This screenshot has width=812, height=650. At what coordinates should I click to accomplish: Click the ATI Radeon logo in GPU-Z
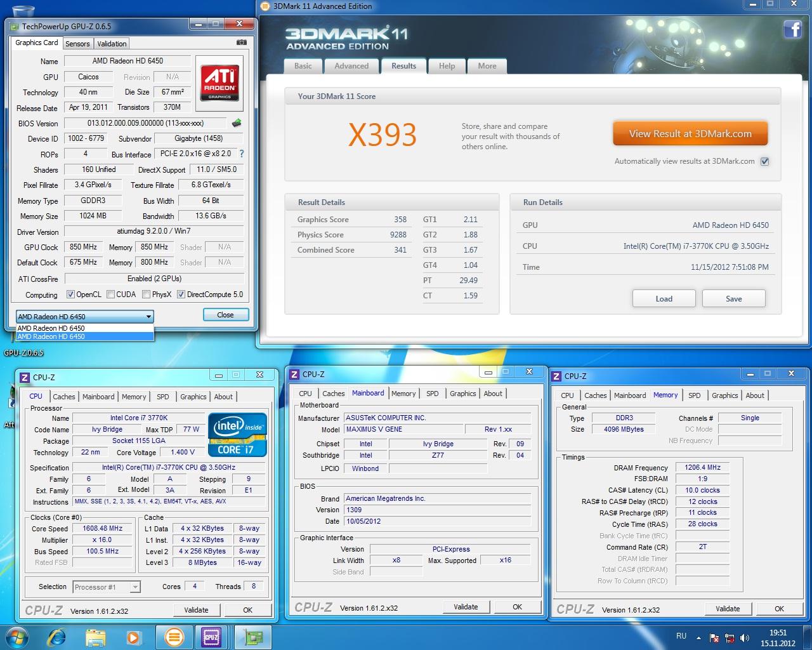pos(219,82)
